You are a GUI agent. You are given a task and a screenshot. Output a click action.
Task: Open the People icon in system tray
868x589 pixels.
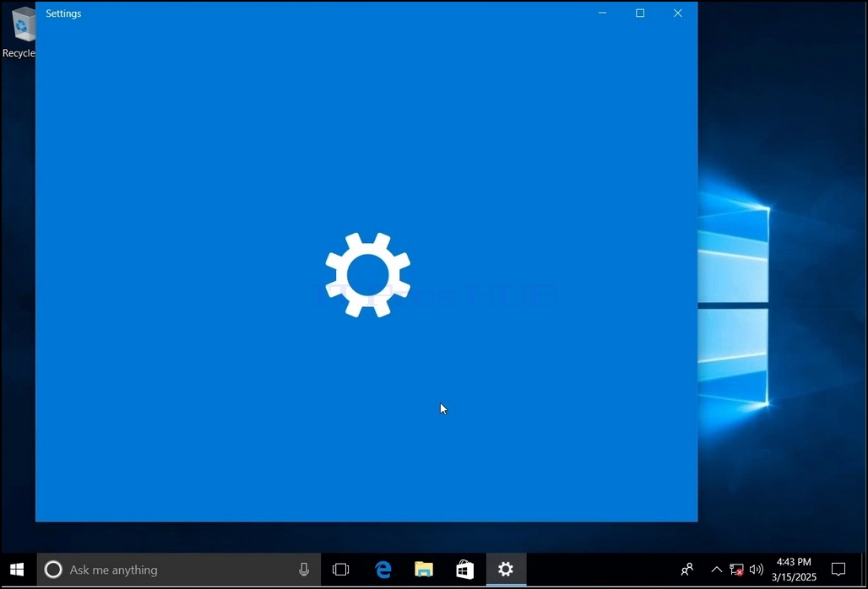[687, 569]
